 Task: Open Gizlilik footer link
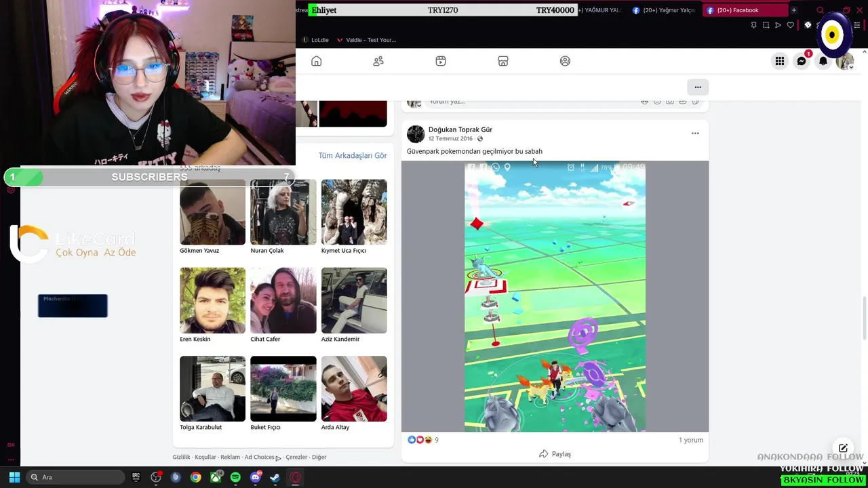(x=181, y=457)
